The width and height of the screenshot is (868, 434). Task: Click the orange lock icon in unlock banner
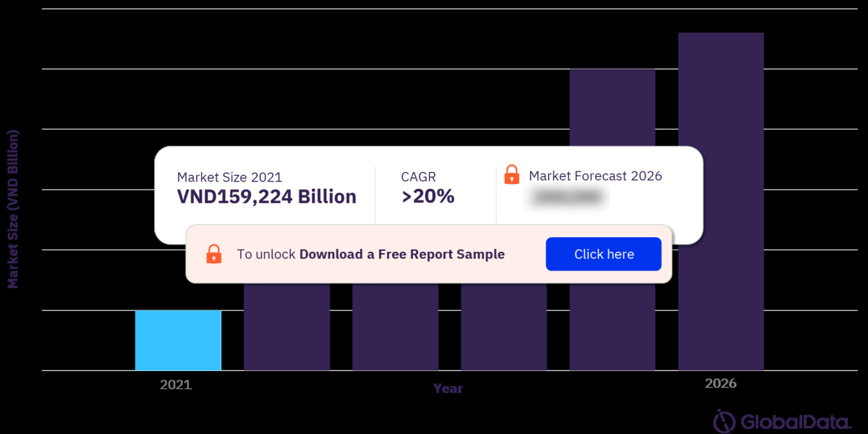[x=214, y=254]
